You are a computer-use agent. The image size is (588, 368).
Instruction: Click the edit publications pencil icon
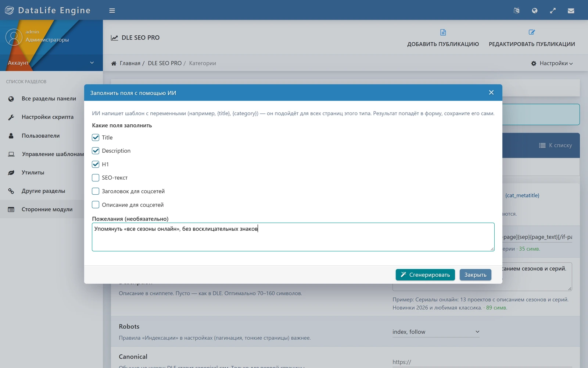[x=532, y=32]
